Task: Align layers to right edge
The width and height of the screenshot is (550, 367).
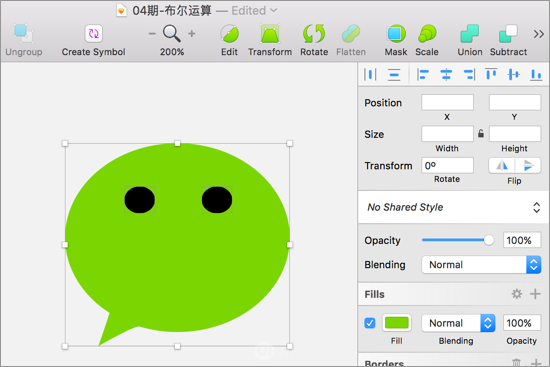Action: [x=469, y=74]
